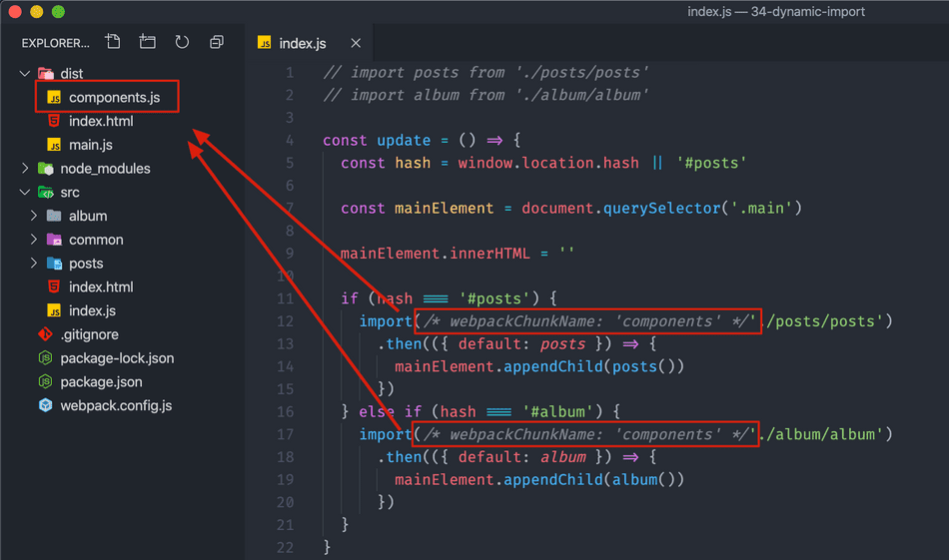Screen dimensions: 949x560
Task: Collapse the dist folder
Action: [x=25, y=74]
